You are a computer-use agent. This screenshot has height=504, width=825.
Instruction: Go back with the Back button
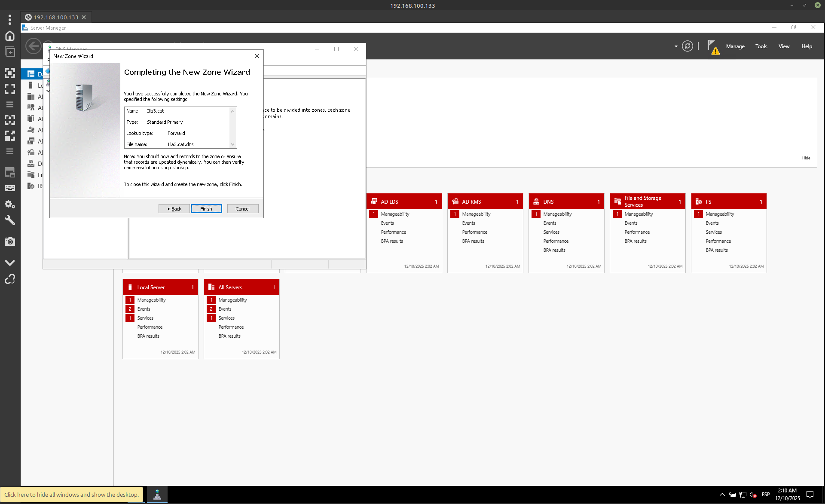click(174, 209)
